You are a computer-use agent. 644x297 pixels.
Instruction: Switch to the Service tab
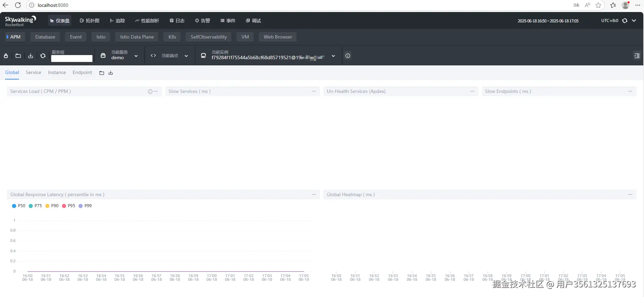(x=33, y=72)
